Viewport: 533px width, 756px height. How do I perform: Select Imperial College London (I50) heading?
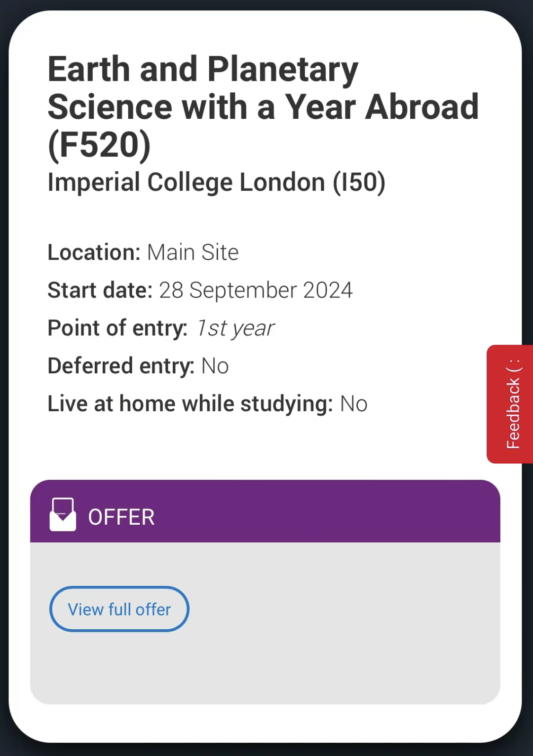point(216,182)
